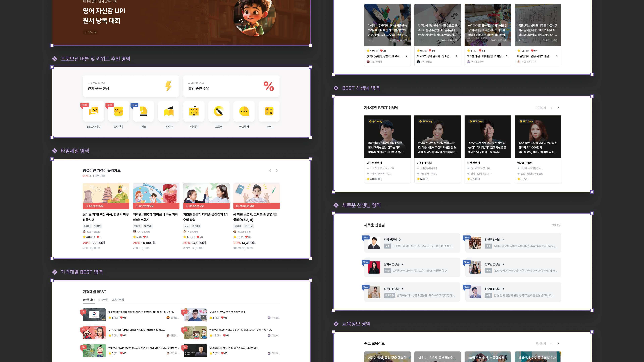The image size is (644, 362).
Task: Click the lightning 인기 구독 선점 banner
Action: pyautogui.click(x=131, y=86)
